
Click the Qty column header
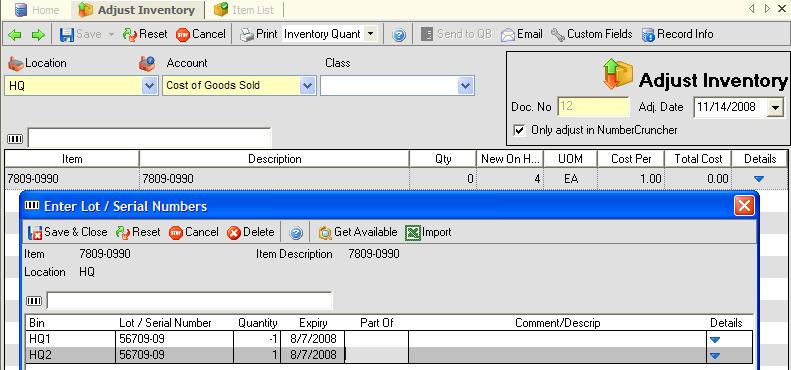443,159
